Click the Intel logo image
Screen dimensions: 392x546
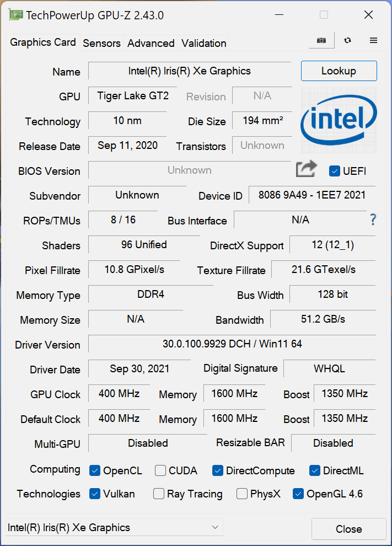click(339, 120)
